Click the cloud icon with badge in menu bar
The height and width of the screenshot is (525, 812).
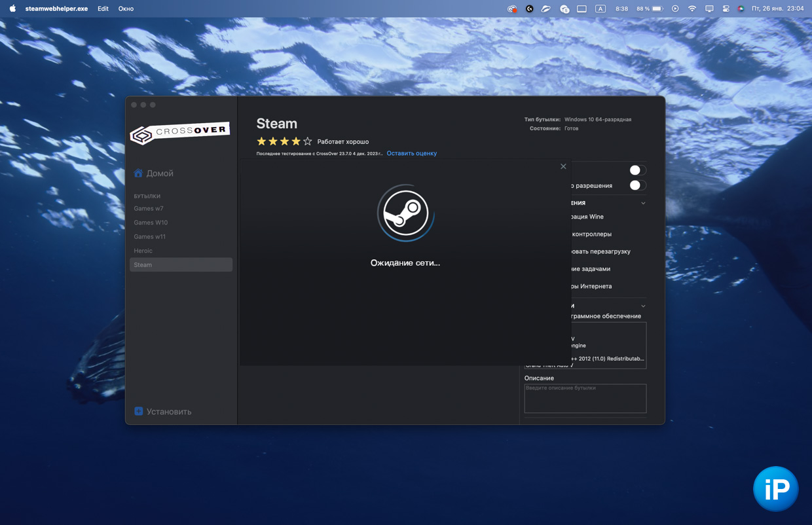(x=564, y=9)
